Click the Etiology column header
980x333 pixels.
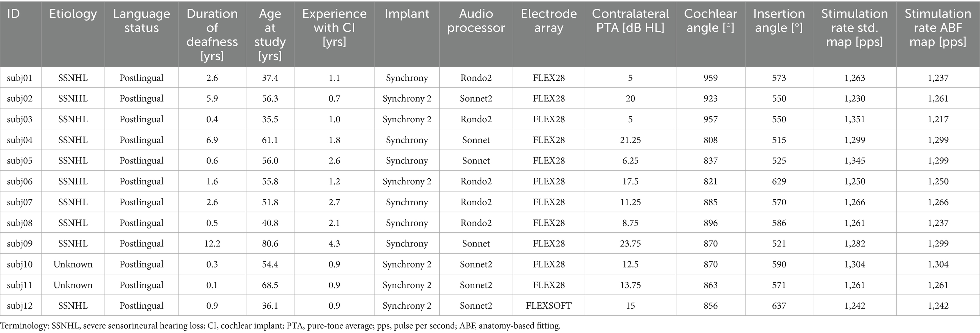pyautogui.click(x=73, y=14)
